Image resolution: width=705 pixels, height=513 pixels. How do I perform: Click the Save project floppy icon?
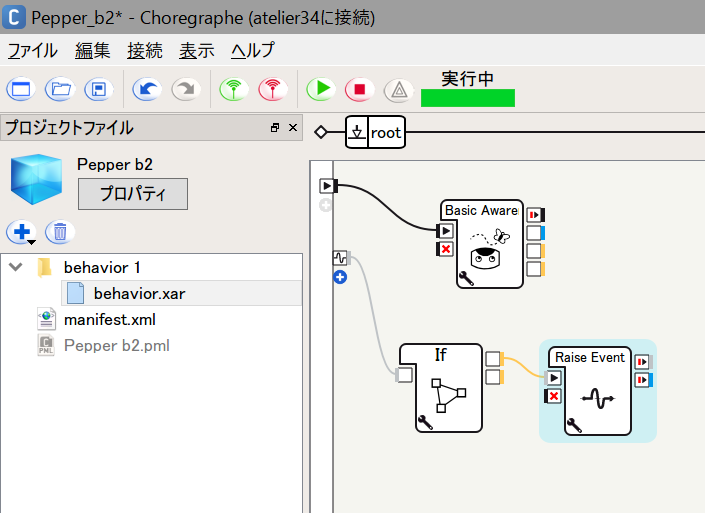[98, 89]
